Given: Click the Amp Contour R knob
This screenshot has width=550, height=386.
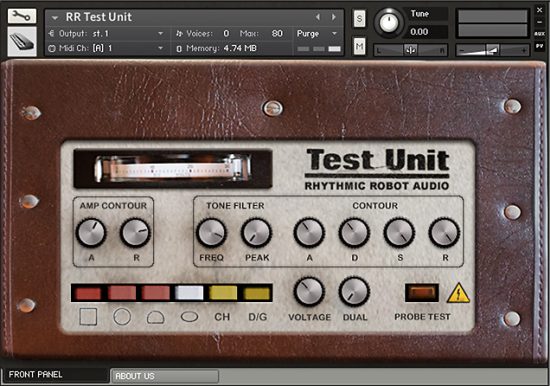Looking at the screenshot, I should (x=135, y=233).
